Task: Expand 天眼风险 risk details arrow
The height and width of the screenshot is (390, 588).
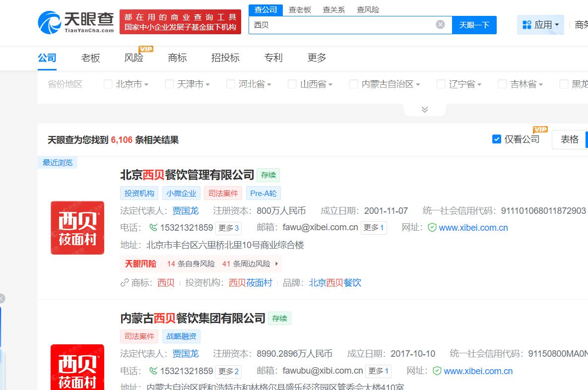Action: [276, 264]
